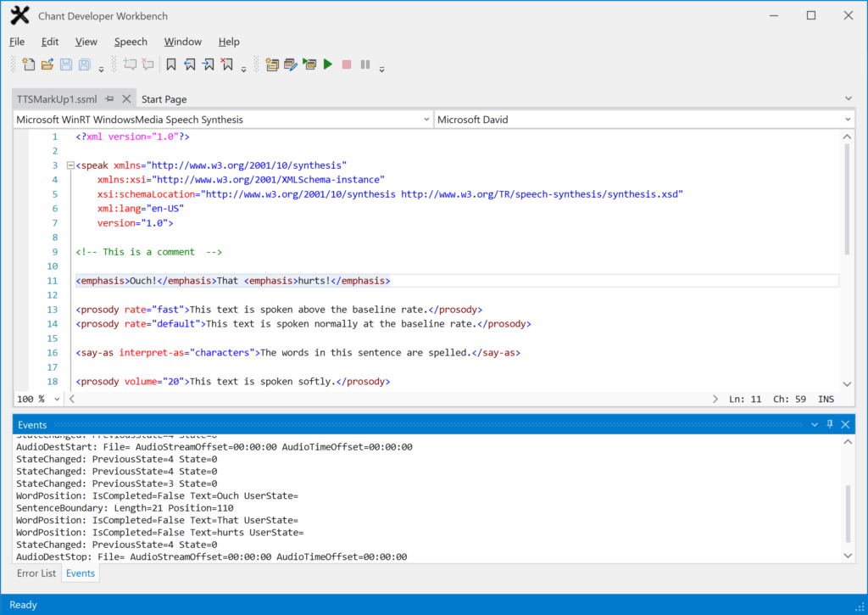Screen dimensions: 868x615
Task: Stop speech playback with the red square
Action: click(347, 64)
